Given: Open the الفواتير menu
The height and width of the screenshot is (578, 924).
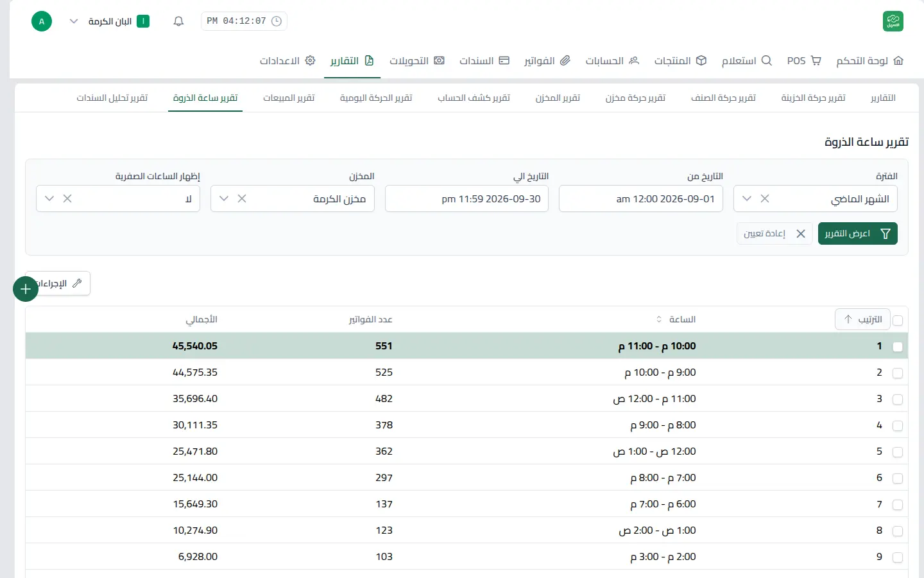Looking at the screenshot, I should pyautogui.click(x=547, y=60).
